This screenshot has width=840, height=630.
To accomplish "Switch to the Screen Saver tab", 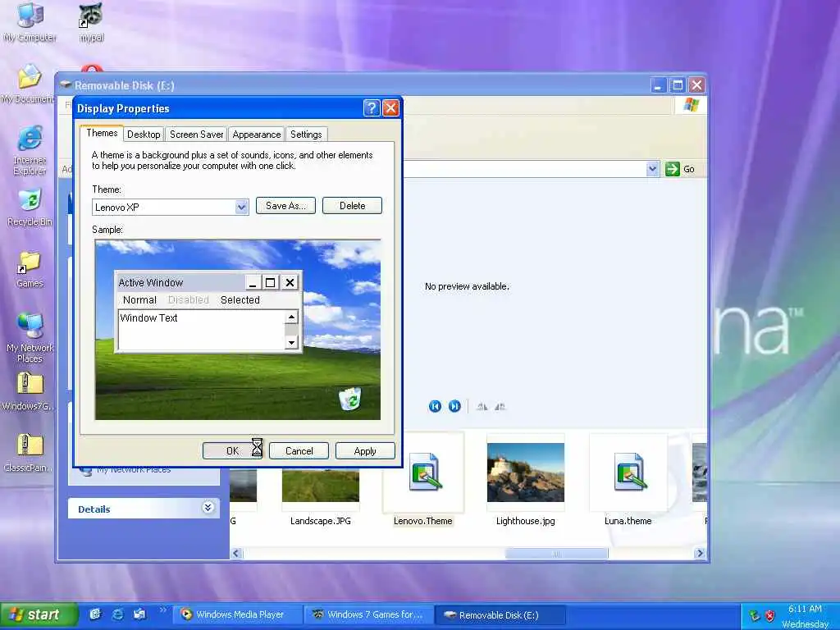I will click(x=196, y=135).
